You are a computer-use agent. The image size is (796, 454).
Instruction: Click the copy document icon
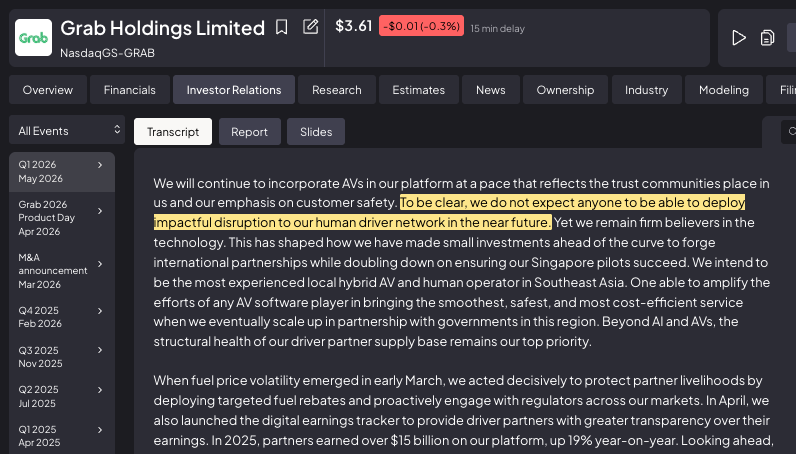point(767,38)
